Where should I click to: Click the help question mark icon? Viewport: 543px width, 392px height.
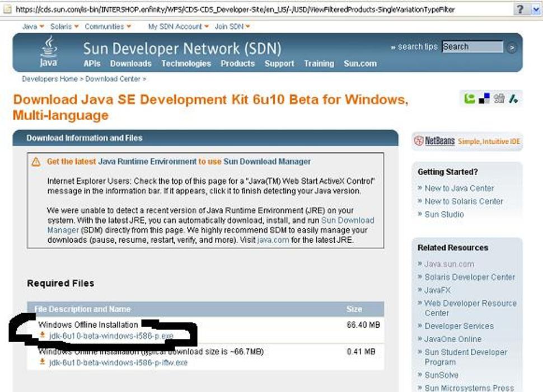[x=520, y=10]
